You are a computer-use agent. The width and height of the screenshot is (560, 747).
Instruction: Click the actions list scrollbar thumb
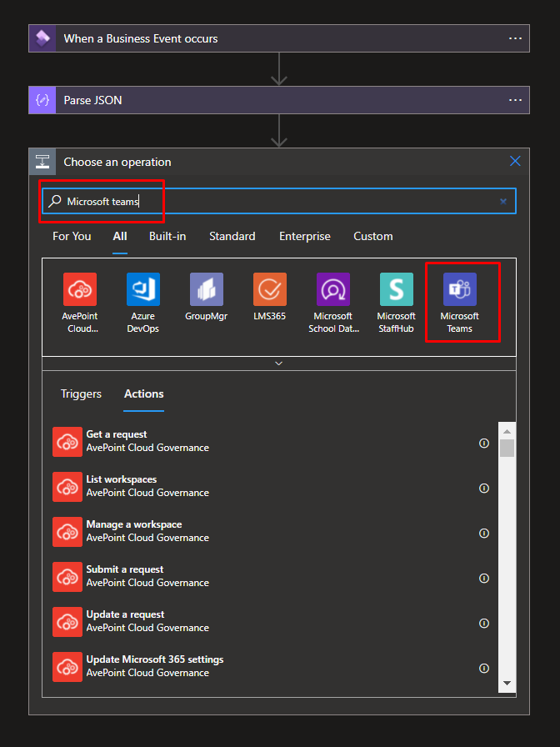pos(507,449)
